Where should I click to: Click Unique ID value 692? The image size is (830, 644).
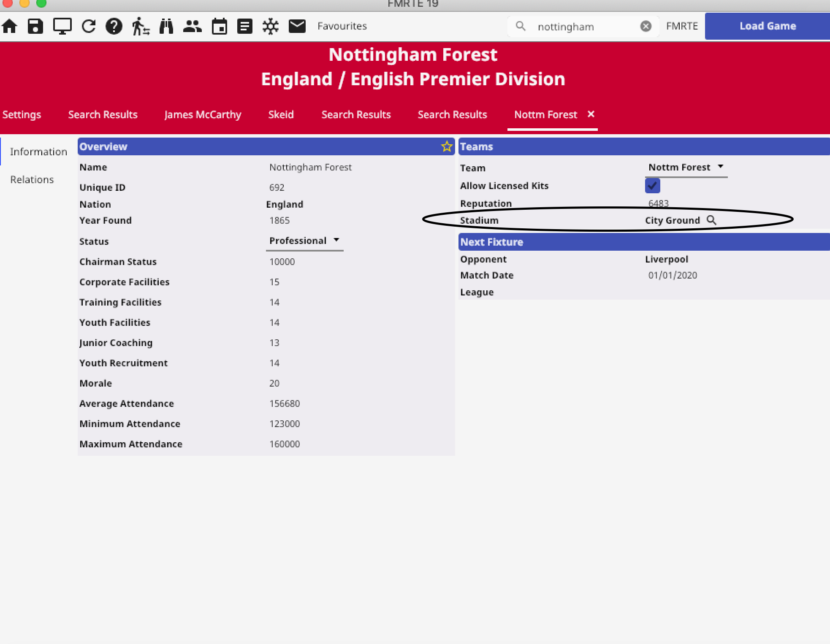click(277, 187)
